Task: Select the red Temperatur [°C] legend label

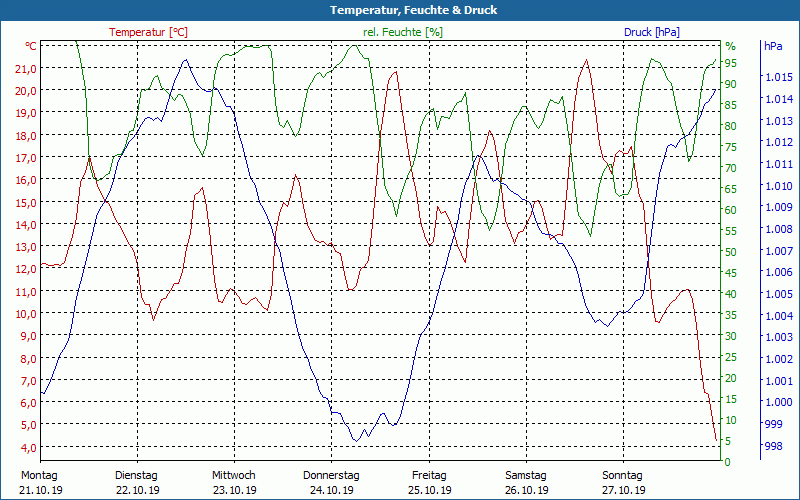Action: point(148,32)
